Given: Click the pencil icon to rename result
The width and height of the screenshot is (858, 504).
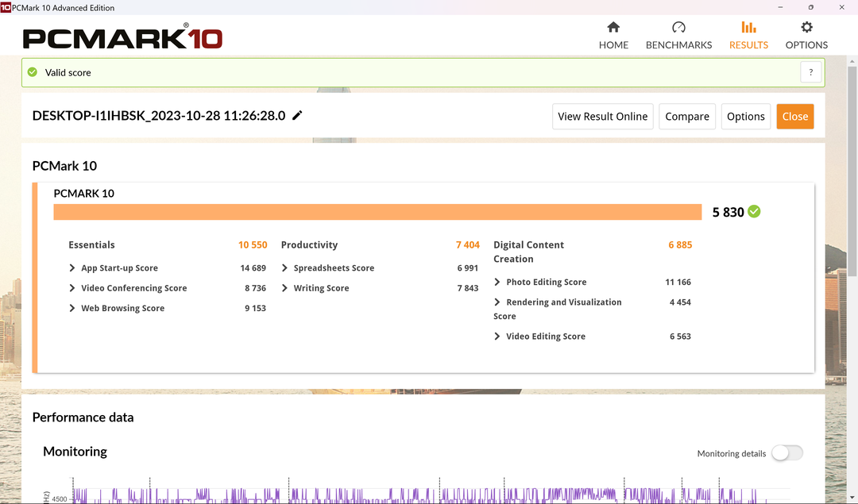Looking at the screenshot, I should [x=298, y=116].
